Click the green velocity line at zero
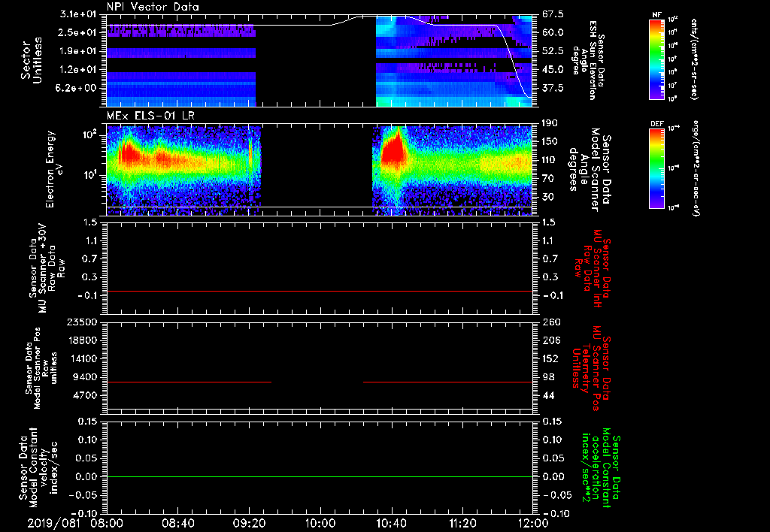The height and width of the screenshot is (532, 770). click(320, 476)
